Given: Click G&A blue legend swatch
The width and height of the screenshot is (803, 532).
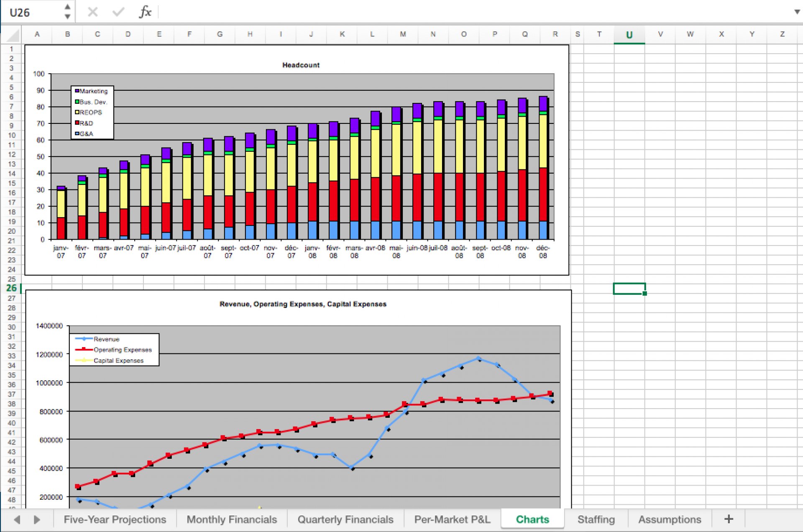Looking at the screenshot, I should coord(77,133).
